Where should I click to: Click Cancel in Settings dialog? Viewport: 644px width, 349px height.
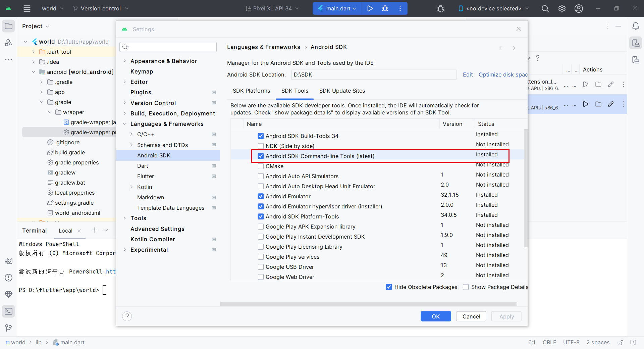pyautogui.click(x=471, y=316)
